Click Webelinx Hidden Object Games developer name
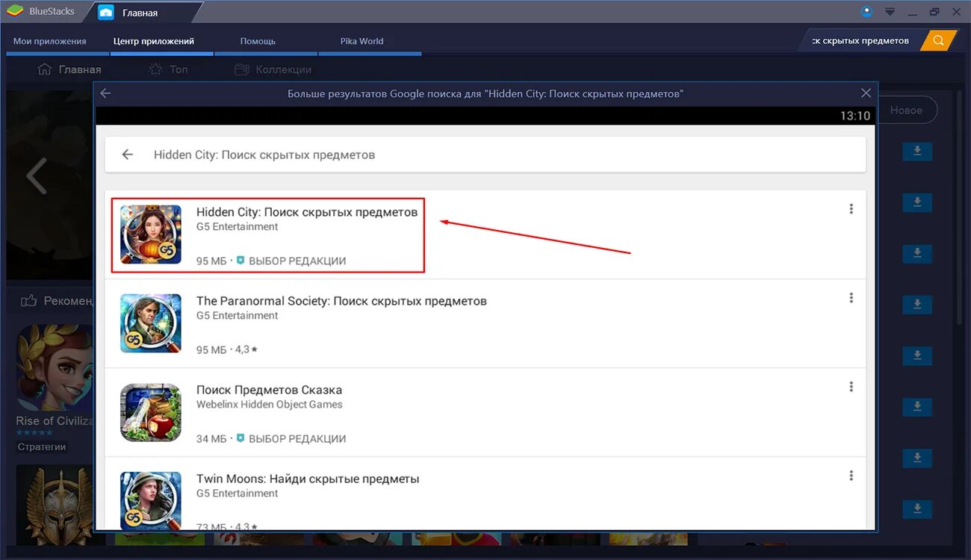Image resolution: width=971 pixels, height=560 pixels. tap(270, 404)
